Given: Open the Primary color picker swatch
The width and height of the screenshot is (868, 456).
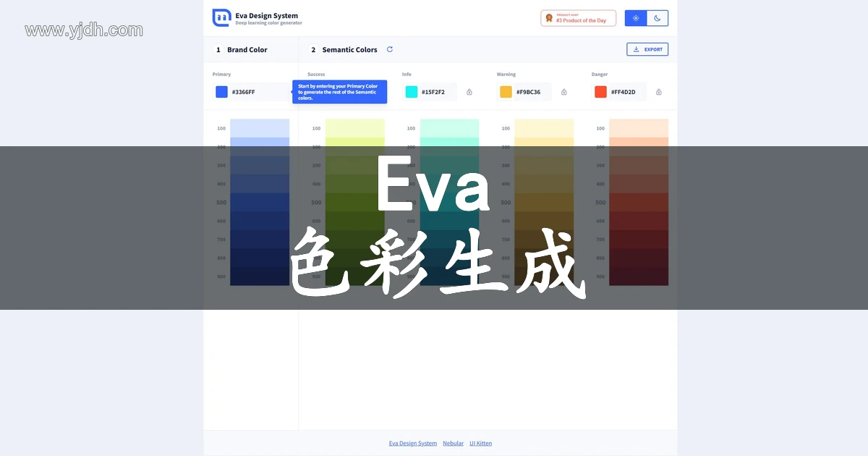Looking at the screenshot, I should click(x=221, y=92).
